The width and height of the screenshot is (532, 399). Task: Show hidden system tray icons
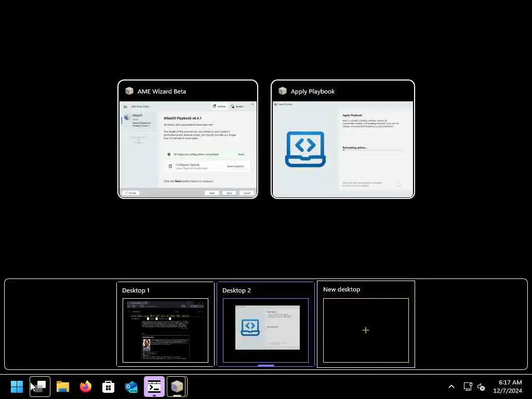pos(451,387)
